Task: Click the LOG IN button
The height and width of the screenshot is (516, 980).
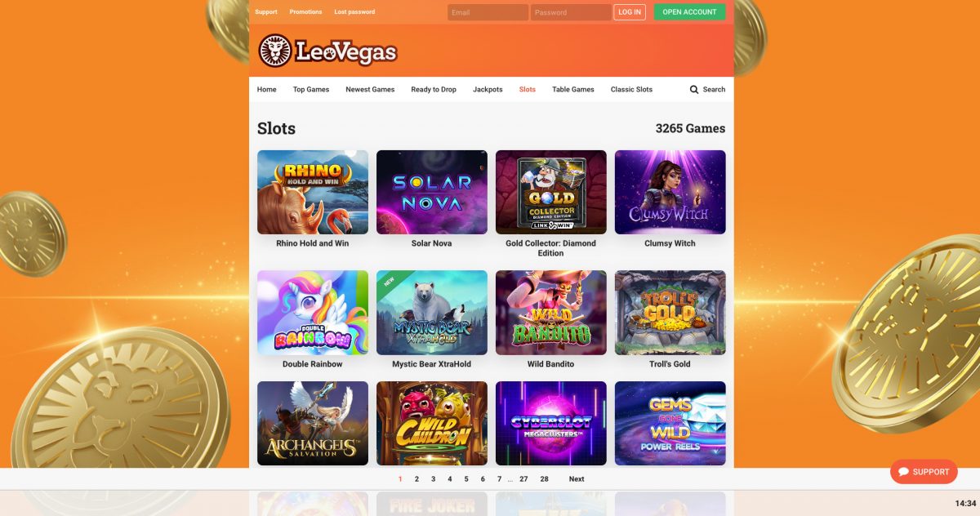Action: click(x=630, y=12)
